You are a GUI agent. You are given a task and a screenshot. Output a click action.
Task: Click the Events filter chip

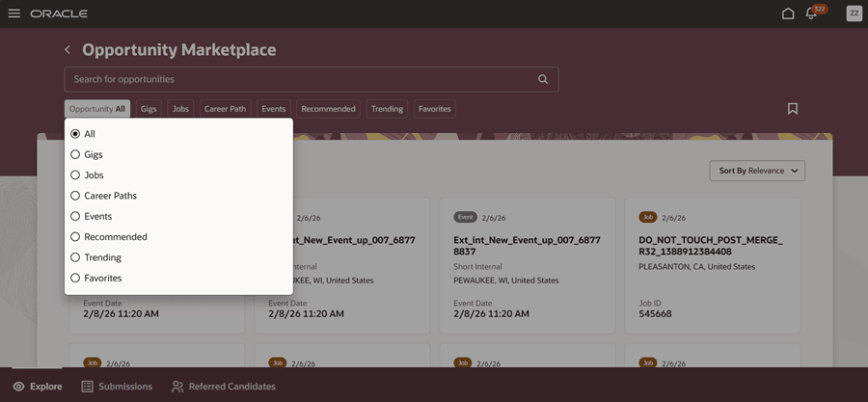point(274,109)
